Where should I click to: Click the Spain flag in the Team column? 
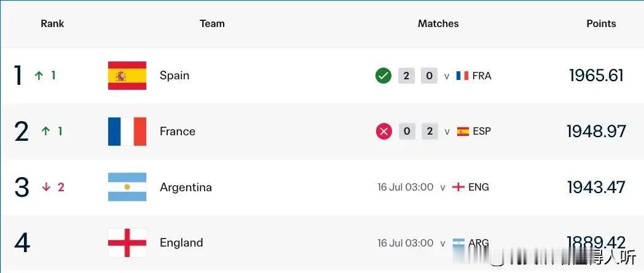tap(127, 76)
